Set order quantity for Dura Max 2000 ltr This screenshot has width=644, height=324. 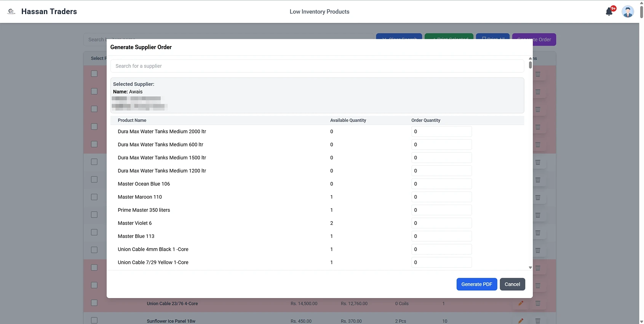(441, 132)
